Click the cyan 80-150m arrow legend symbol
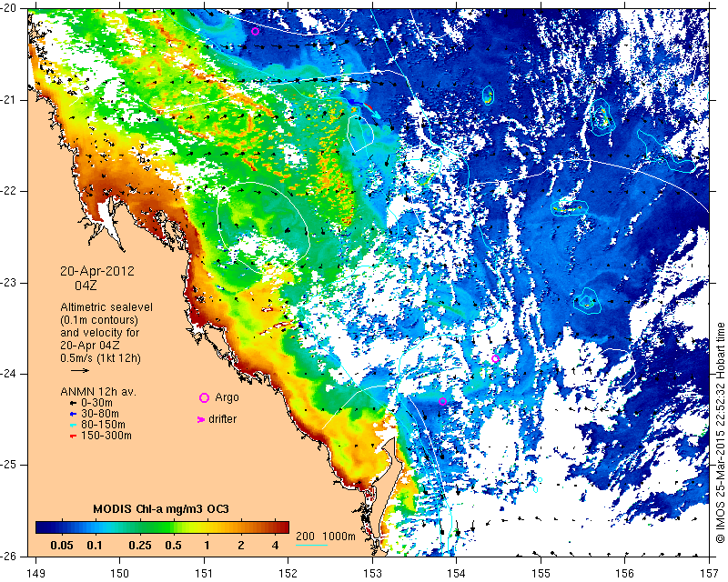The height and width of the screenshot is (582, 728). [73, 425]
